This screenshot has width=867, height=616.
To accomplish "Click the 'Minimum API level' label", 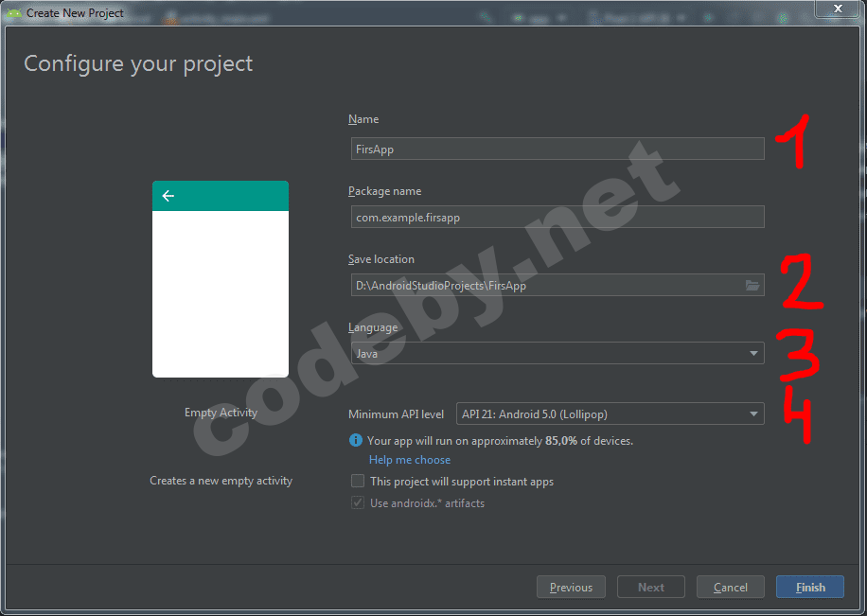I will 396,414.
